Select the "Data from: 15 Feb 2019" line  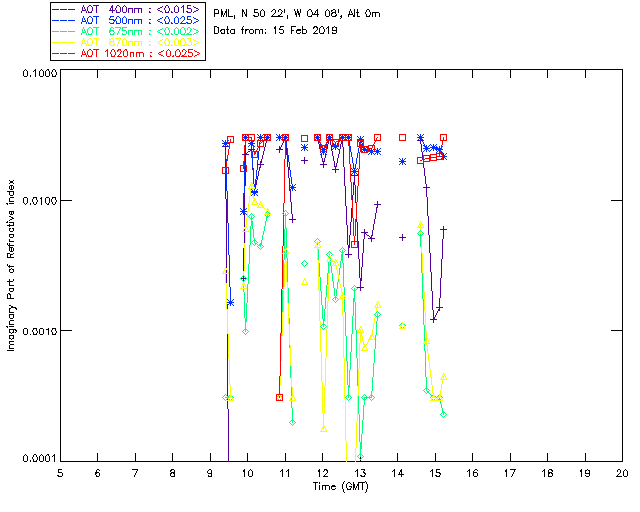click(275, 31)
